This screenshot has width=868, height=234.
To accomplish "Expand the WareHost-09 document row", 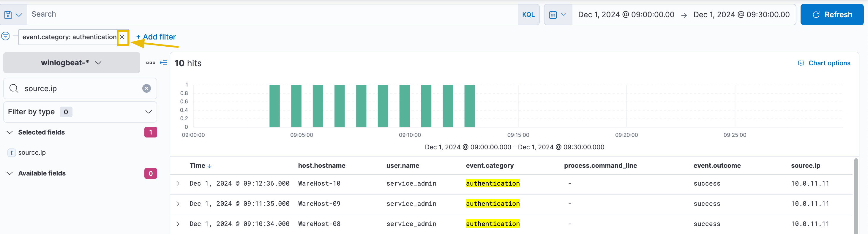I will pos(178,204).
